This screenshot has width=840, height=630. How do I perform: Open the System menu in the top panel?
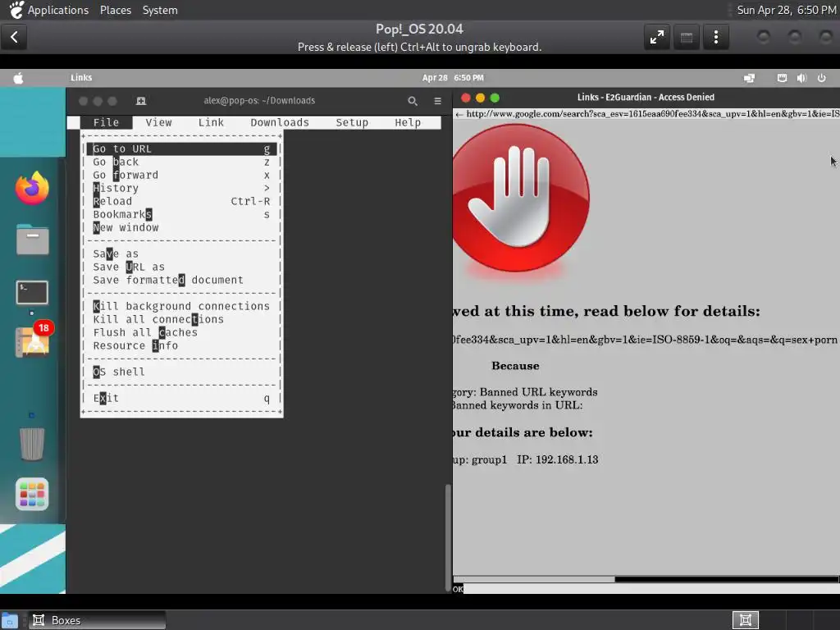(x=160, y=10)
